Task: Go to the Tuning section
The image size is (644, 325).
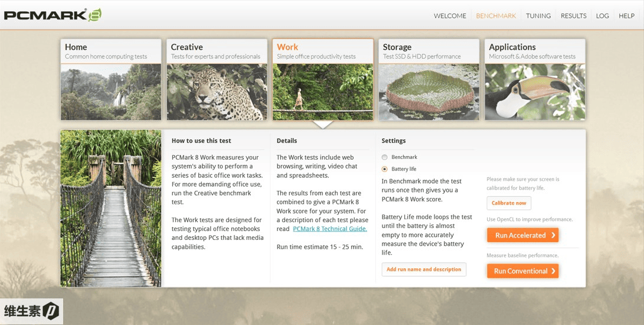Action: pos(538,16)
